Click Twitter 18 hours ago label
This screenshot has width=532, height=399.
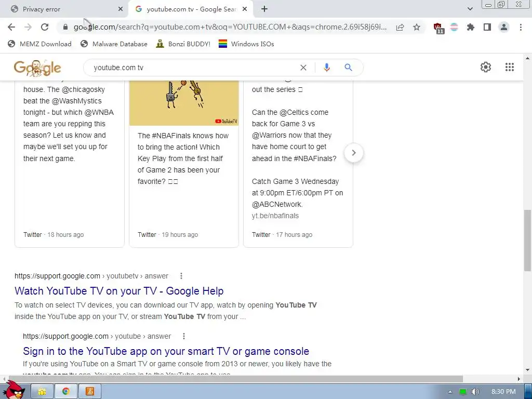(x=54, y=234)
